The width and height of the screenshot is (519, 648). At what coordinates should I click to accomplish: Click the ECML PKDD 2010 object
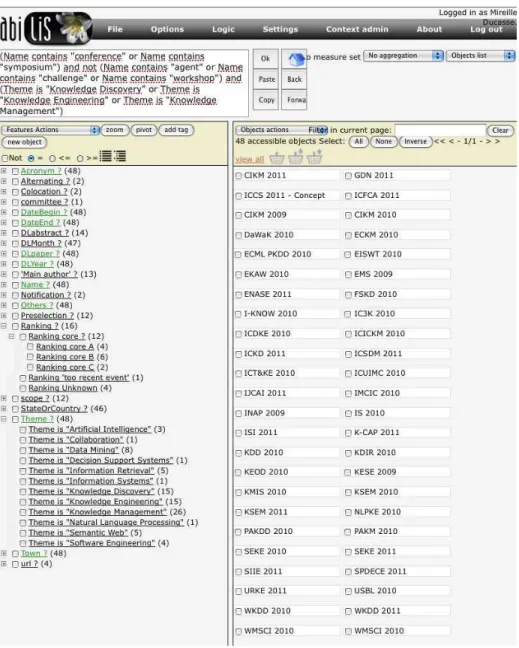[x=278, y=255]
